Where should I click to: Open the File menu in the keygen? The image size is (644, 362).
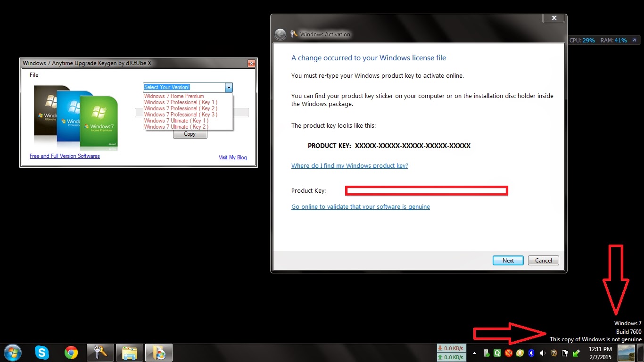34,75
